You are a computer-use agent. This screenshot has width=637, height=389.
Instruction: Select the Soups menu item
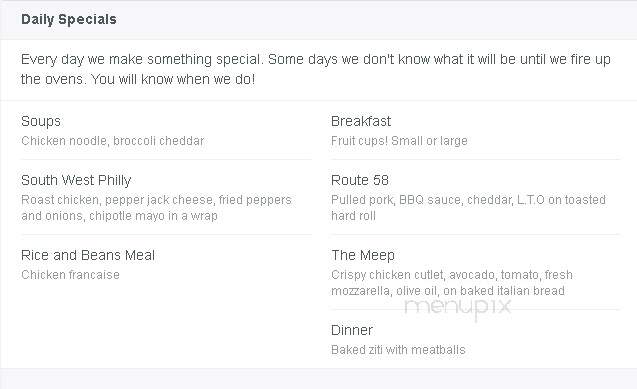coord(41,121)
